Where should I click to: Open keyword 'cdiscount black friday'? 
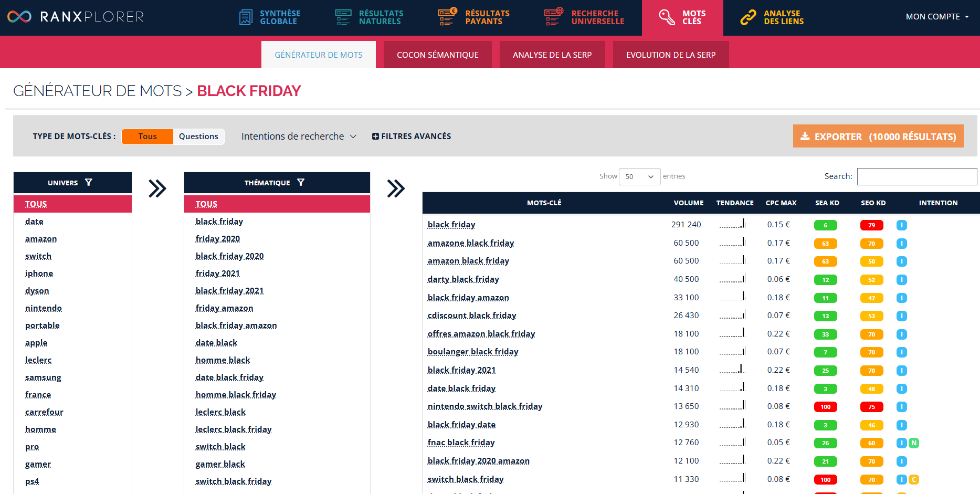pyautogui.click(x=472, y=316)
